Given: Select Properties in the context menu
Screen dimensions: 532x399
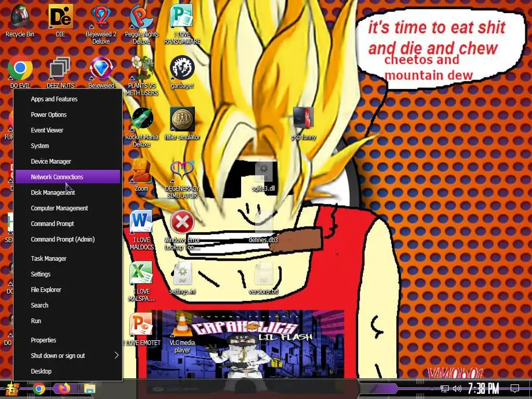Looking at the screenshot, I should pos(68,340).
